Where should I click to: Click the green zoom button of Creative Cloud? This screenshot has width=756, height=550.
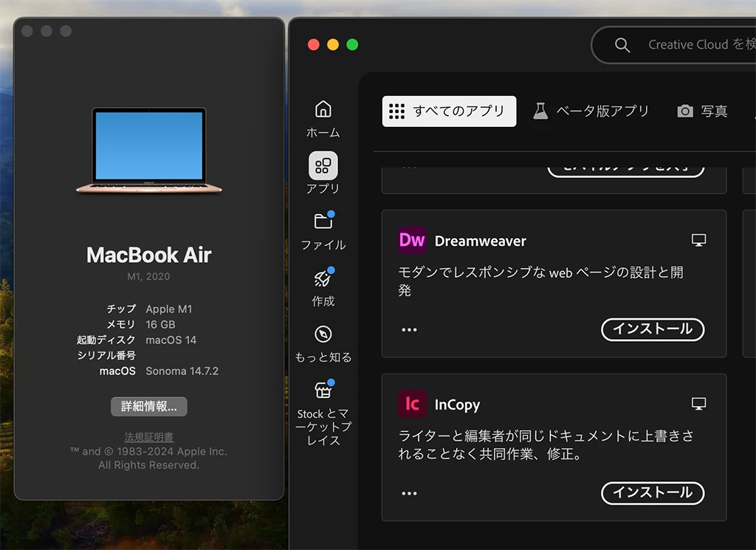[x=352, y=45]
